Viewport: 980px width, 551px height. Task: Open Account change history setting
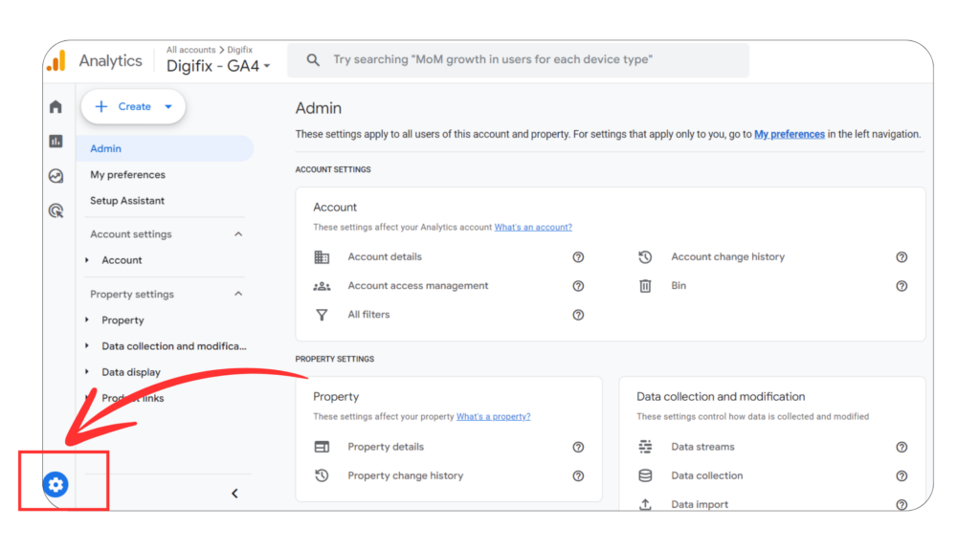tap(728, 256)
